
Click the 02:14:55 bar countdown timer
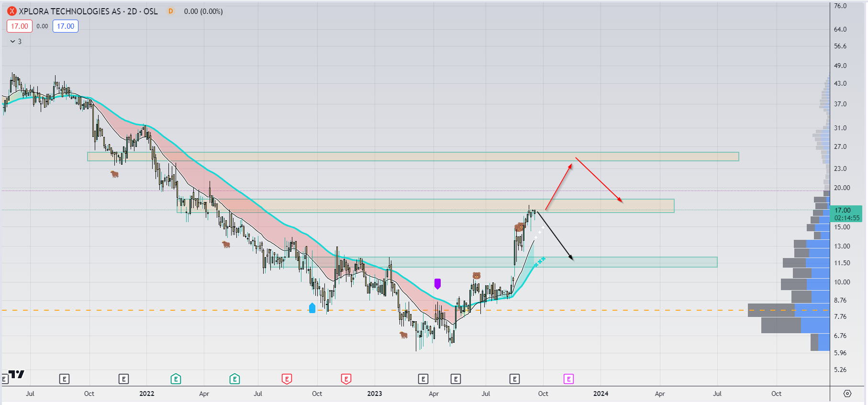(847, 218)
